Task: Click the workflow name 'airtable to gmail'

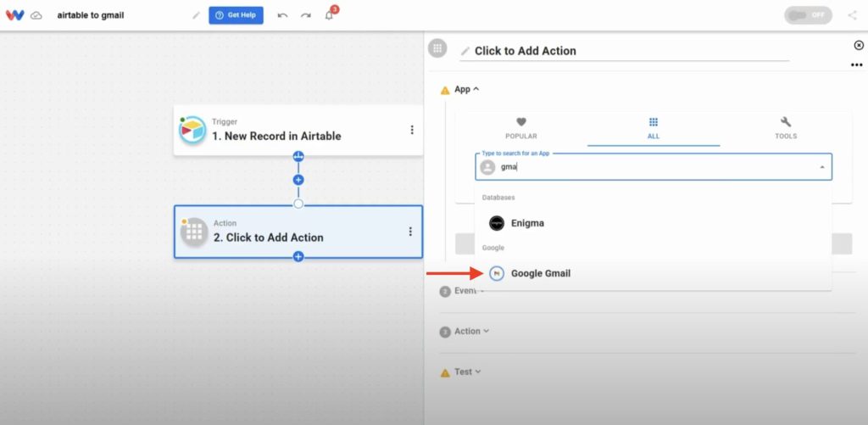Action: (x=90, y=15)
